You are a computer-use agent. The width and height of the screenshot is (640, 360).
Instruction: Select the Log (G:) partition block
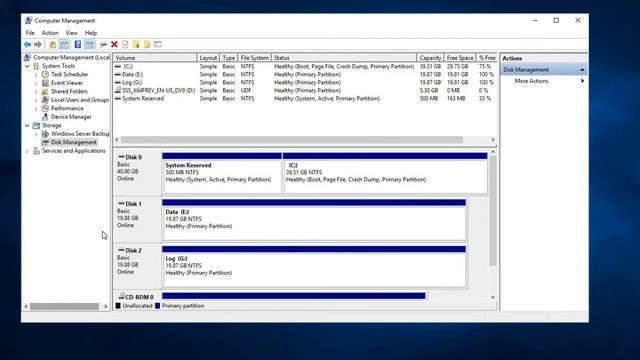[x=314, y=266]
